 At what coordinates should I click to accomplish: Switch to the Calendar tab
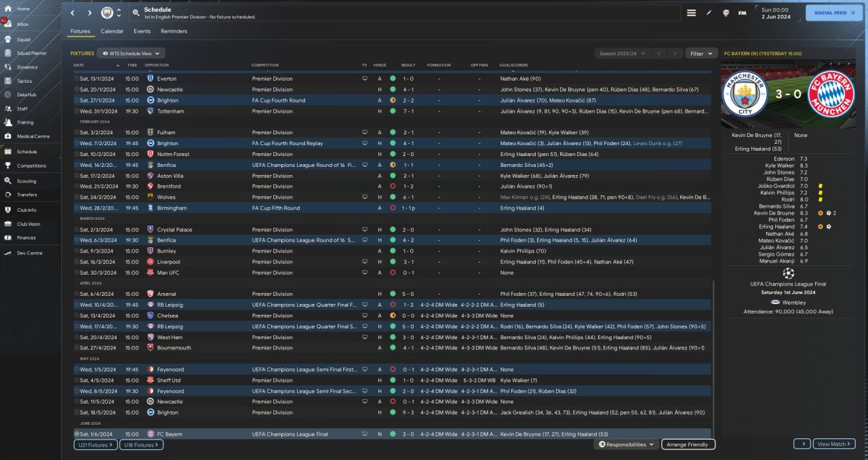[112, 31]
